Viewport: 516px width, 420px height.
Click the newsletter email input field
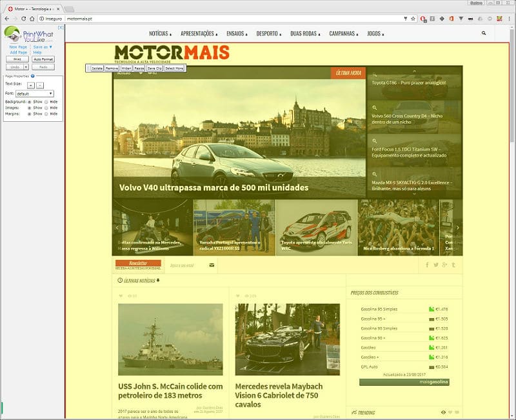186,265
